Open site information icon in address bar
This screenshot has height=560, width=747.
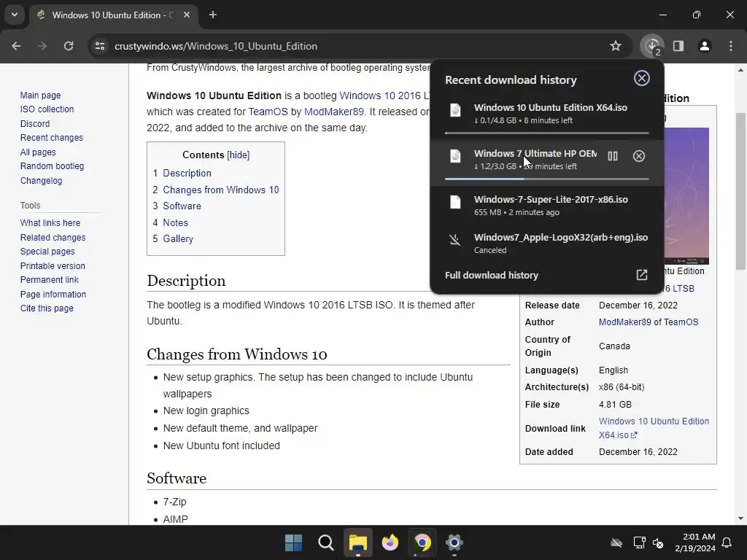[100, 46]
